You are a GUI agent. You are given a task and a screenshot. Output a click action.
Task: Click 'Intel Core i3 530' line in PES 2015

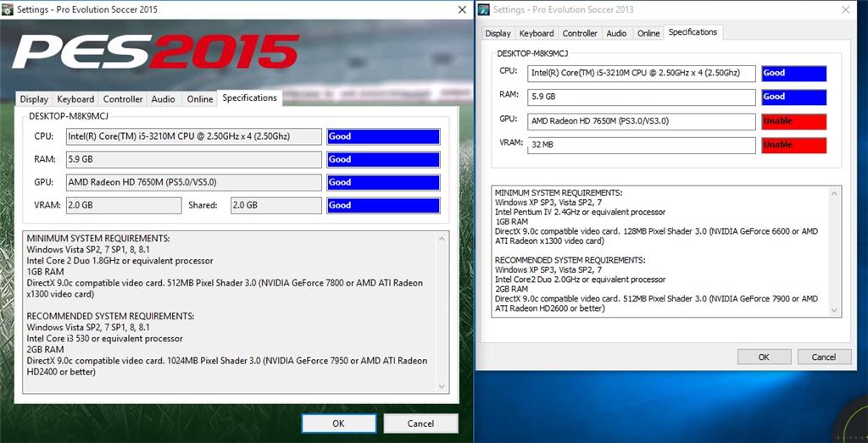tap(104, 339)
